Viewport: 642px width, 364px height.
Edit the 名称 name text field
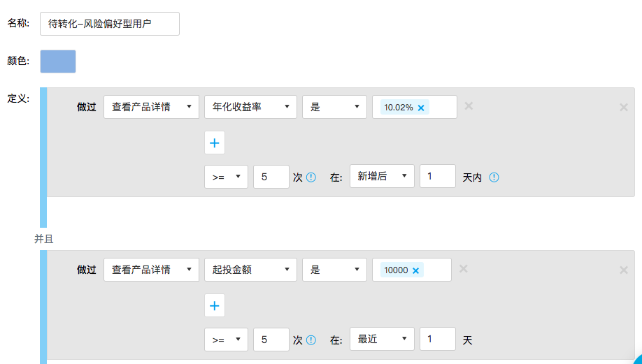110,24
